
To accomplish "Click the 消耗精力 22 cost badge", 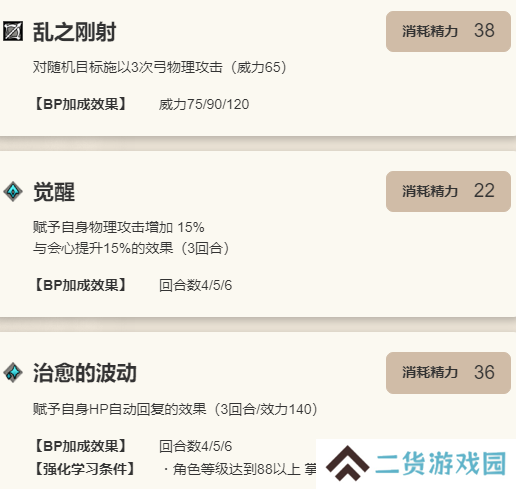I will (x=448, y=192).
